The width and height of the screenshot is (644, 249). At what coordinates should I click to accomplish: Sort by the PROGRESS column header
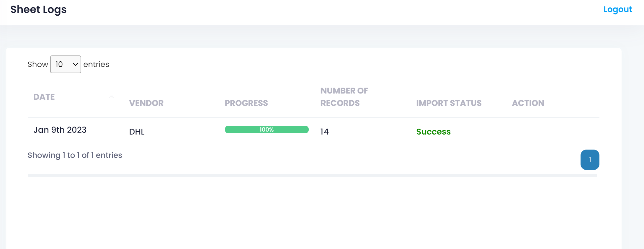click(246, 103)
